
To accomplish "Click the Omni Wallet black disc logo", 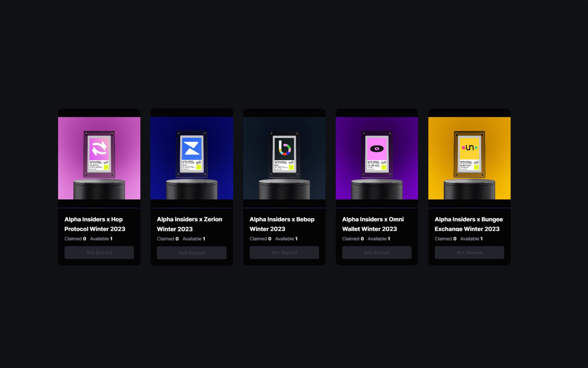I will [377, 149].
